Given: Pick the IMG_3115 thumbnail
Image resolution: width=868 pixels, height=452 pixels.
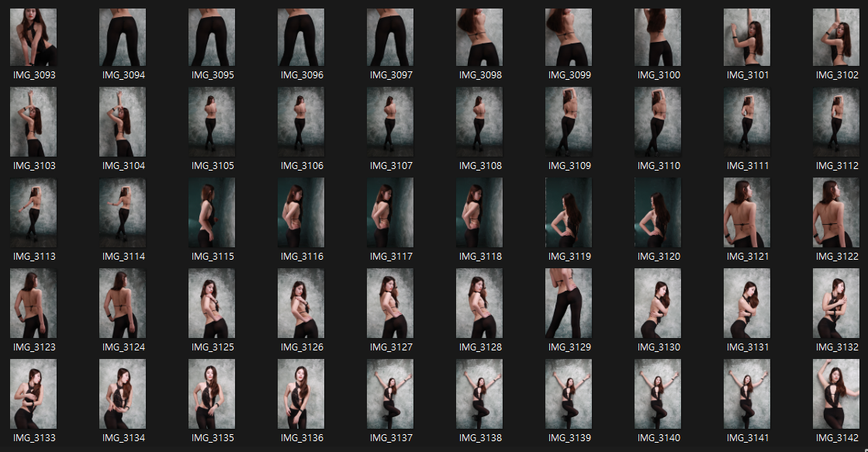Looking at the screenshot, I should tap(212, 212).
